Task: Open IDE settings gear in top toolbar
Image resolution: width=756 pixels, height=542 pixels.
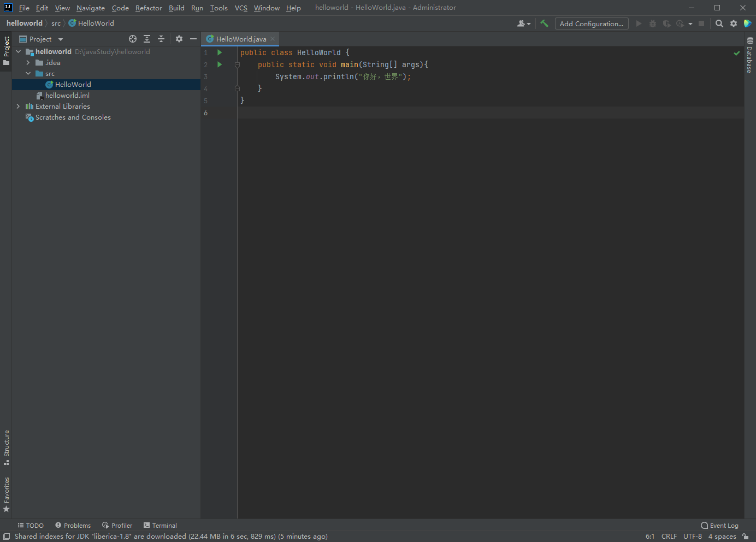Action: coord(734,23)
